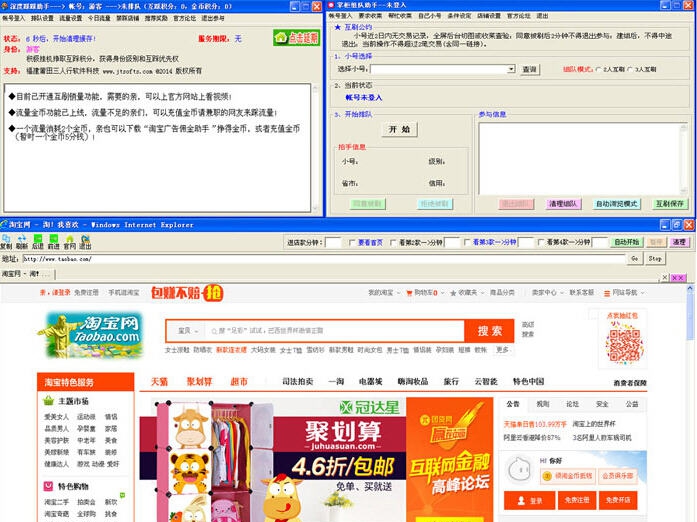Click the 会员俱乐部 button
Image resolution: width=697 pixels, height=522 pixels.
[x=617, y=476]
